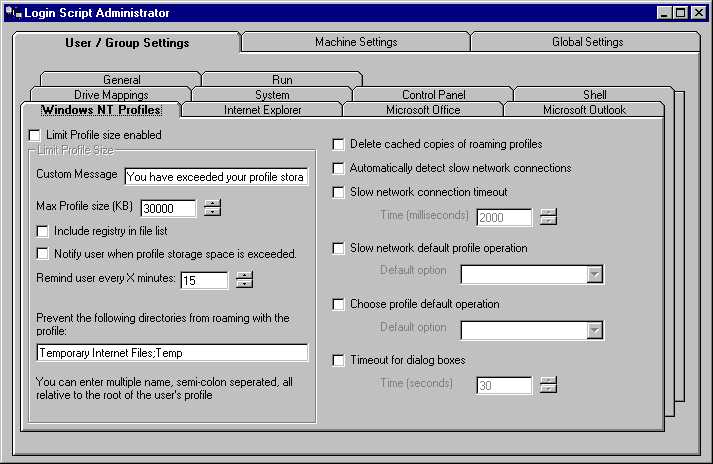Click the Login Script Administrator title bar icon
Viewport: 713px width, 464px height.
12,13
